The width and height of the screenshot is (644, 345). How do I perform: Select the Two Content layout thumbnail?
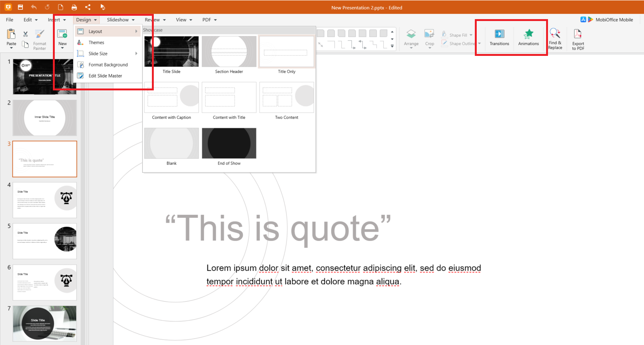coord(287,98)
